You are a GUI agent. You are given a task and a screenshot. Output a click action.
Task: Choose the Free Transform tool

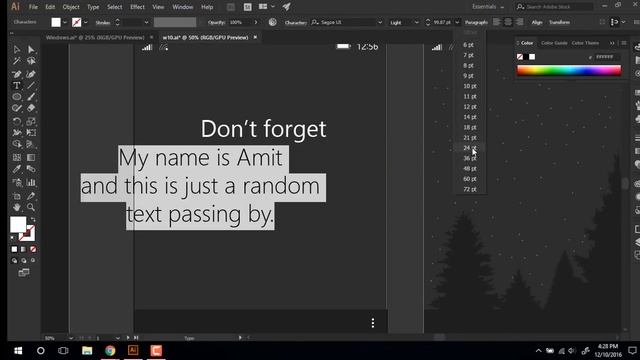click(x=31, y=133)
